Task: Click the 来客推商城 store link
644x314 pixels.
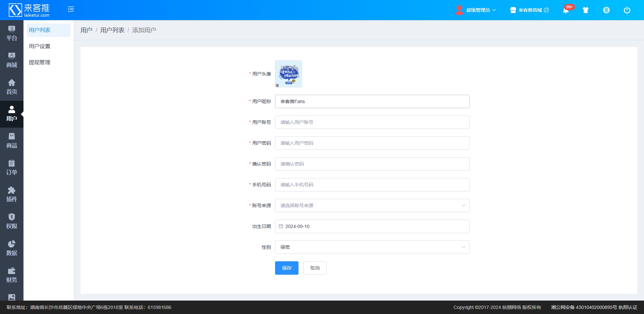Action: (530, 10)
